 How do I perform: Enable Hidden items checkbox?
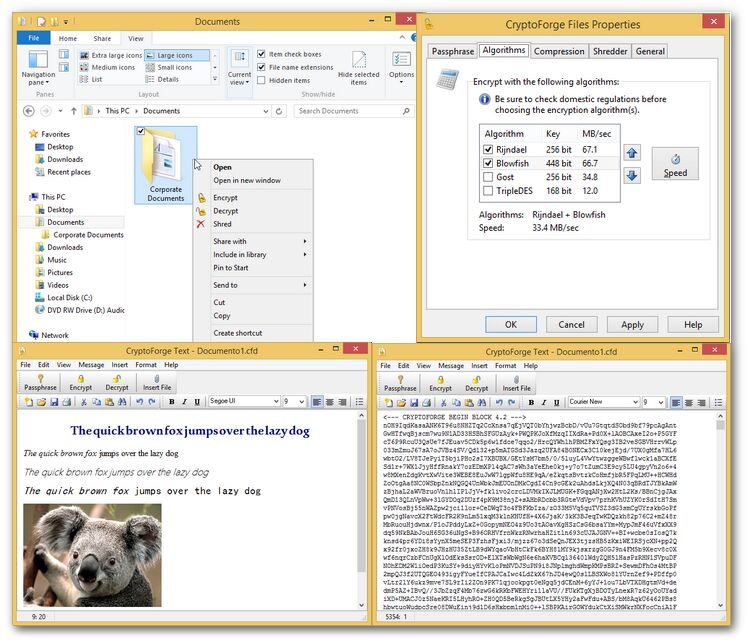point(261,80)
